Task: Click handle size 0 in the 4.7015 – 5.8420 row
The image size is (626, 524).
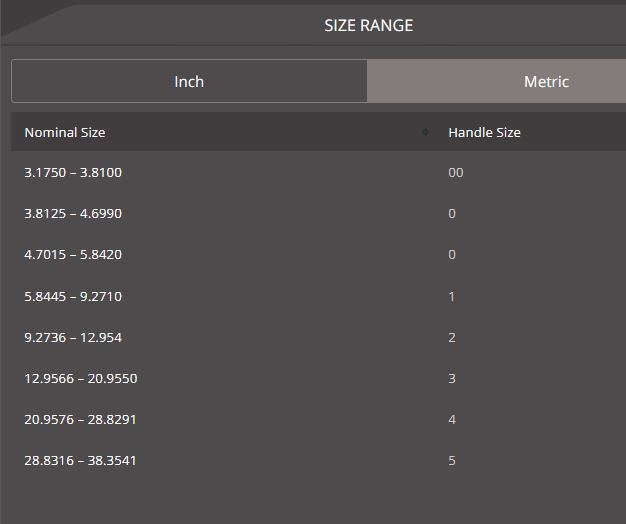Action: 452,255
